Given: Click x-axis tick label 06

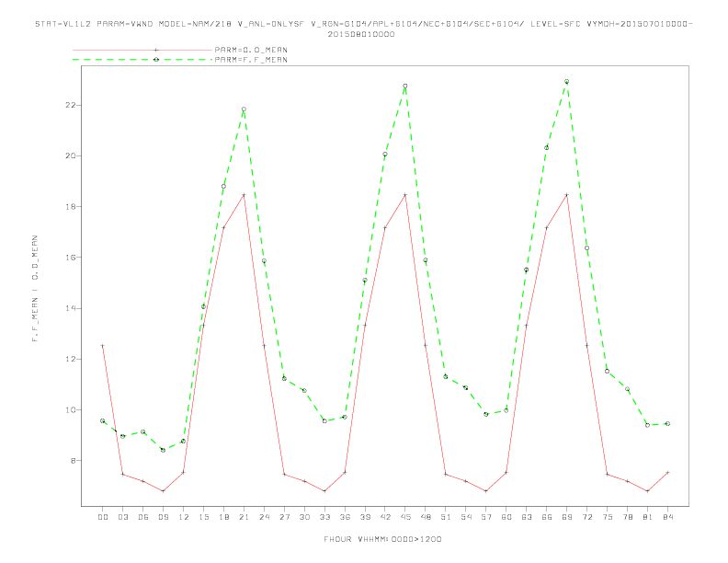Looking at the screenshot, I should point(143,517).
